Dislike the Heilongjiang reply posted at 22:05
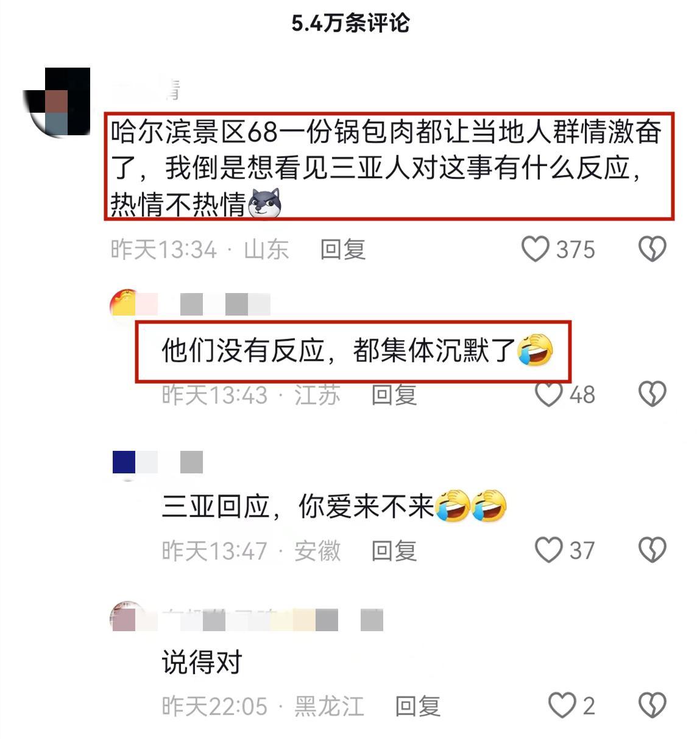This screenshot has width=700, height=739. (652, 705)
